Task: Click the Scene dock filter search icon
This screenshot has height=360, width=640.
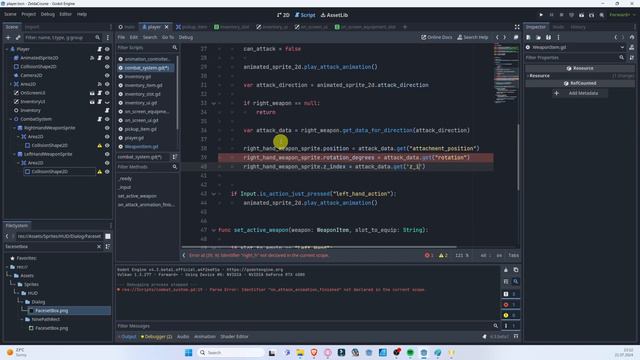Action: [98, 38]
